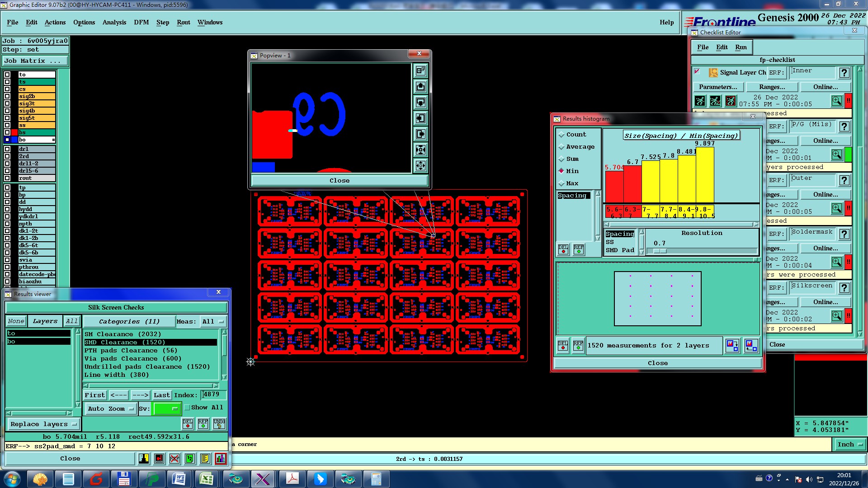This screenshot has height=488, width=868.
Task: Click the pan up icon in Popview
Action: (420, 87)
